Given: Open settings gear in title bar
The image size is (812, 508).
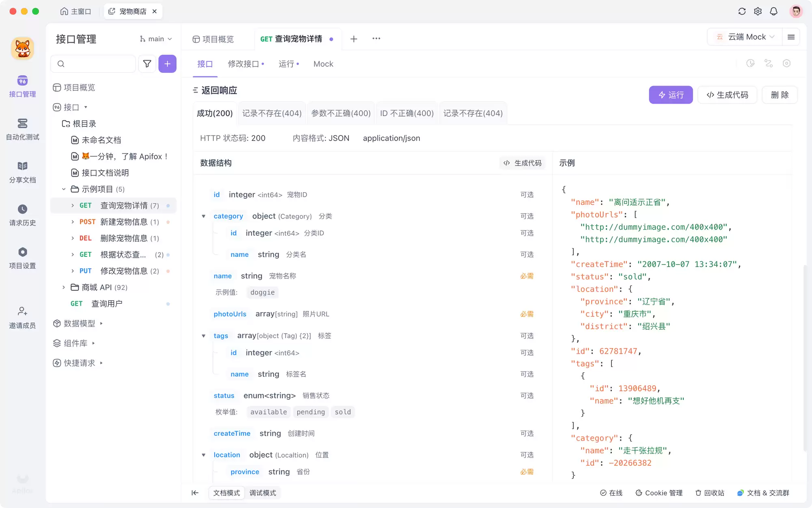Looking at the screenshot, I should pos(758,11).
